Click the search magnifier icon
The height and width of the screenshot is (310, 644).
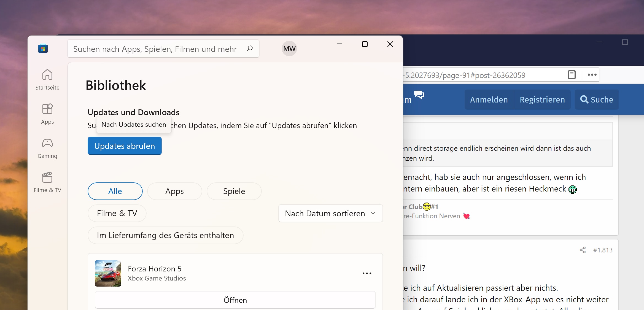tap(250, 49)
